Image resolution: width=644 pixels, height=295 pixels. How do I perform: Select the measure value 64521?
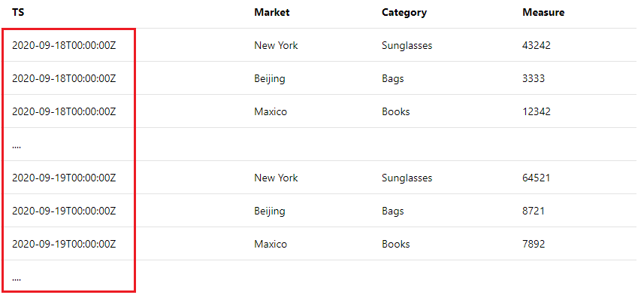537,178
